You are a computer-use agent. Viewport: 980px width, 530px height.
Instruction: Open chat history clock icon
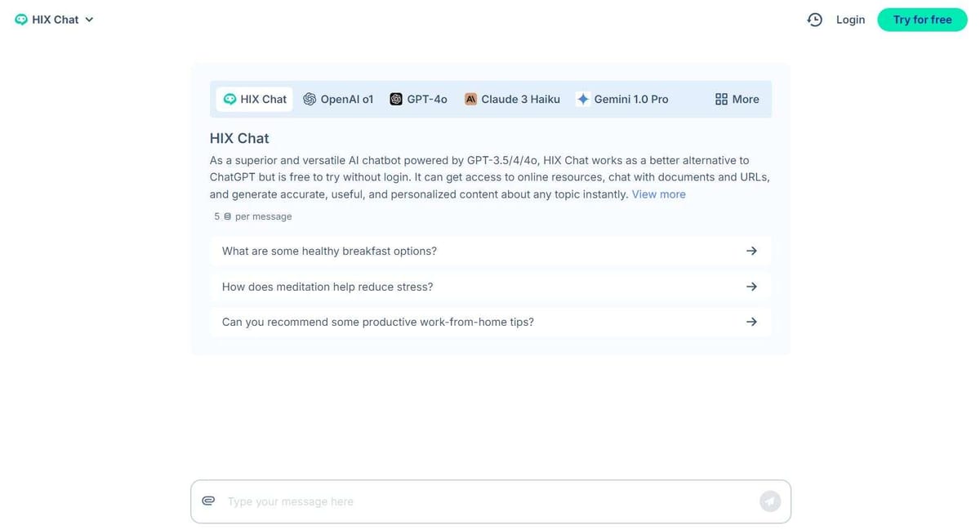pyautogui.click(x=814, y=20)
